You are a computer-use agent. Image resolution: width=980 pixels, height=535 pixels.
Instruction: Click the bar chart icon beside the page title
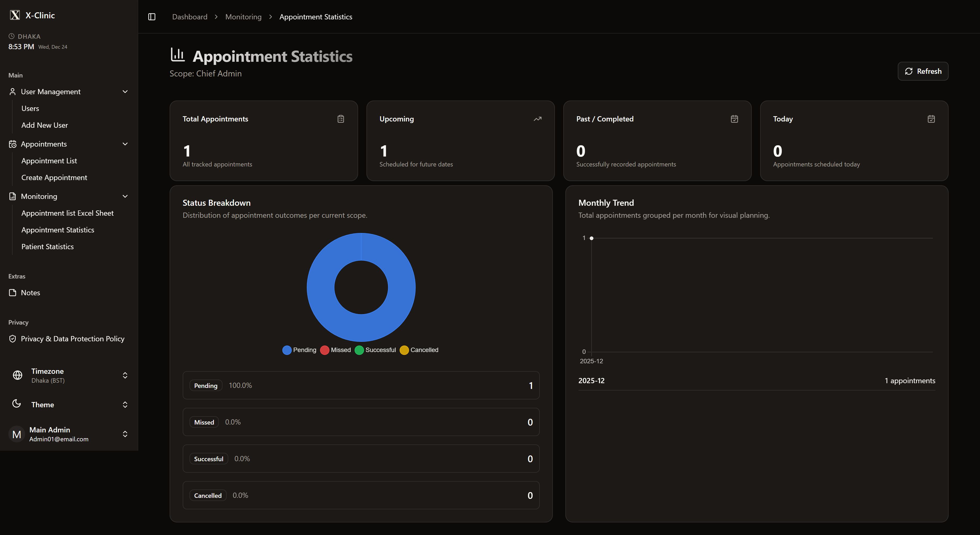(178, 55)
